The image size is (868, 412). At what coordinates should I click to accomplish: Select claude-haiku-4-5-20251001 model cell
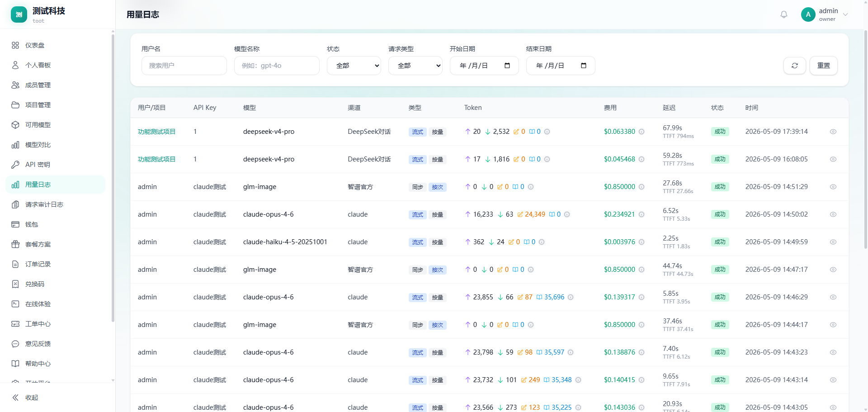[x=285, y=242]
